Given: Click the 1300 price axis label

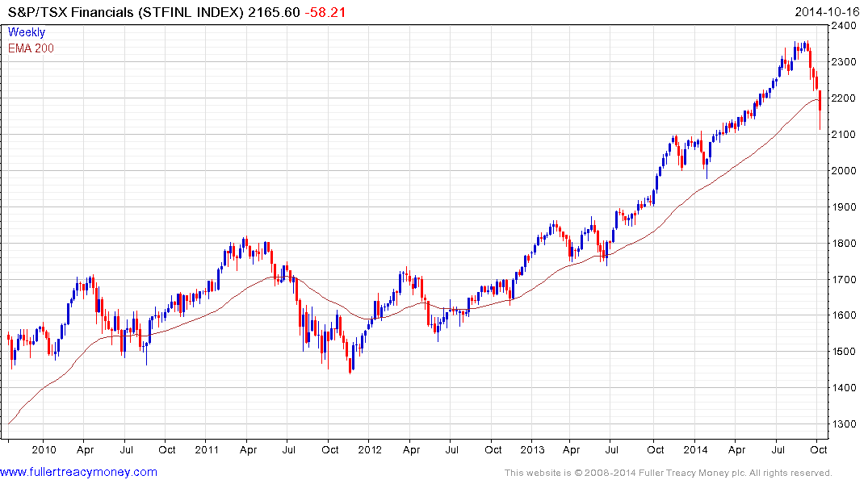Looking at the screenshot, I should point(844,424).
